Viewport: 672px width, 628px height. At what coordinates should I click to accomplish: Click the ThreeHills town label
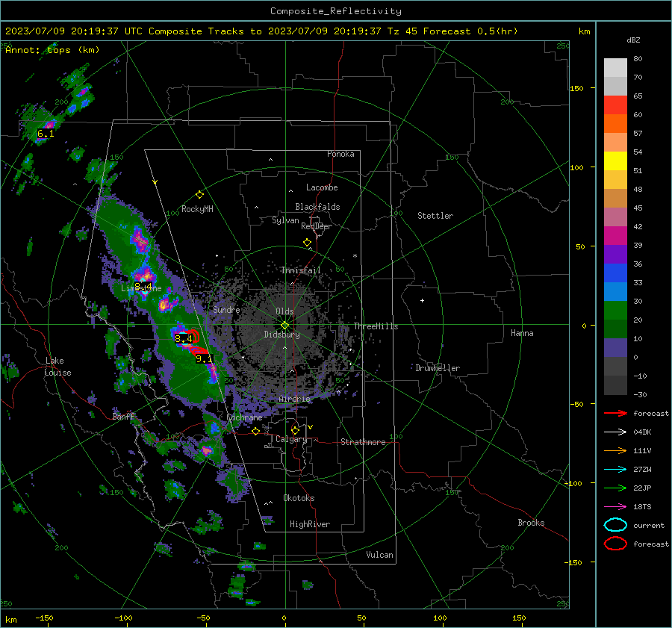376,326
